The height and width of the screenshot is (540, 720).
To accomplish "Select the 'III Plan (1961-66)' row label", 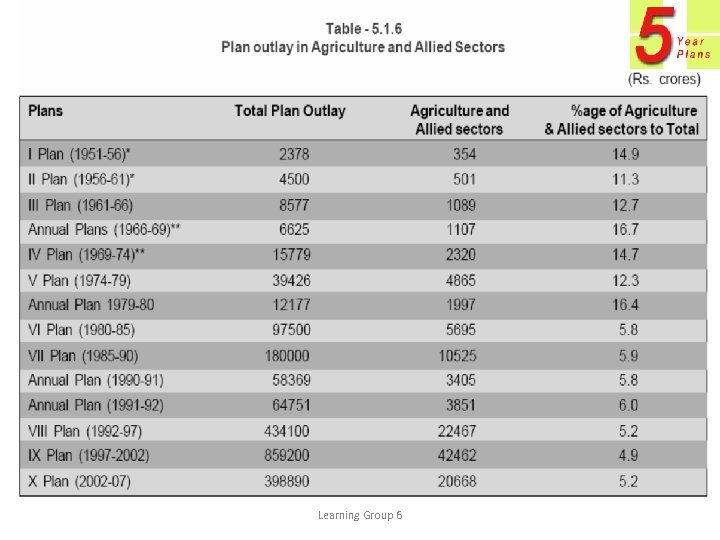I will pos(80,204).
